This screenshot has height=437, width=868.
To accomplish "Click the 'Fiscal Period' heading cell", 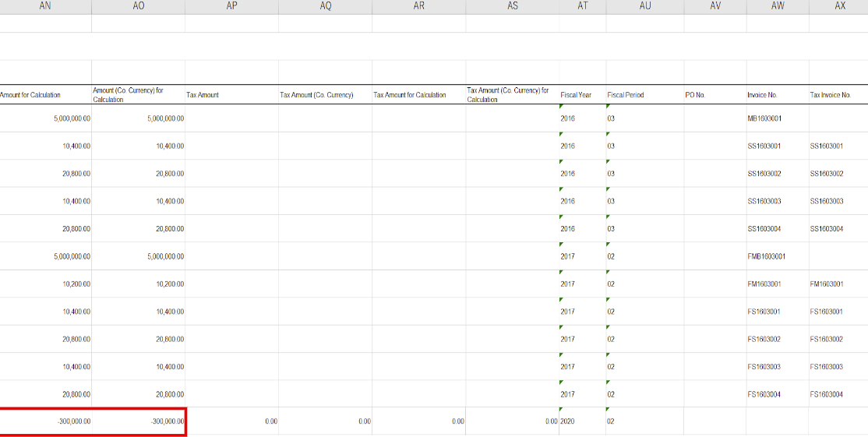I will (645, 94).
